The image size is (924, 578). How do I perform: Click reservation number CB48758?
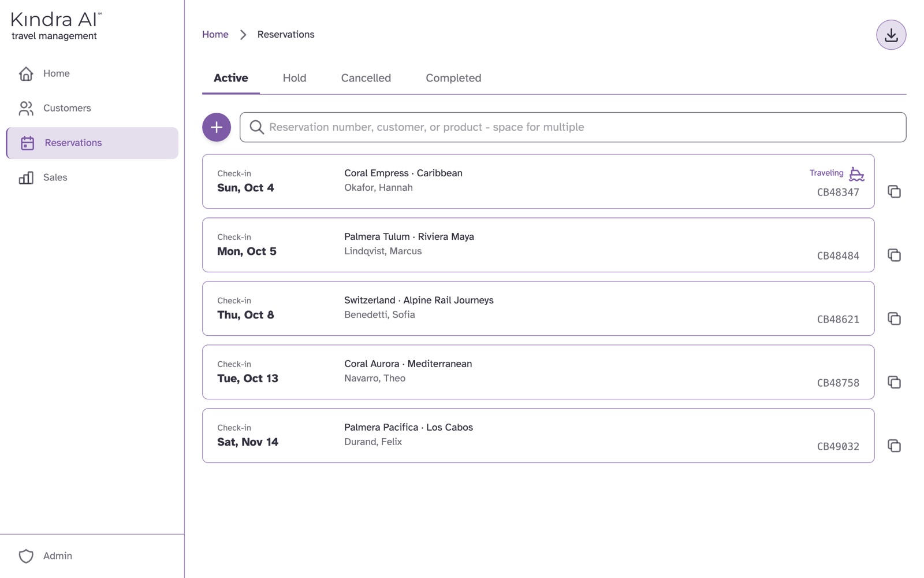point(838,383)
